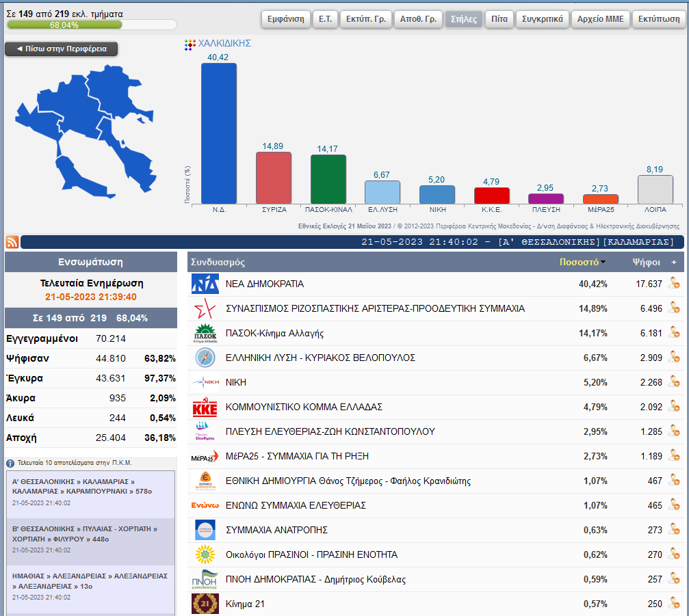Expand columns with the plus header
The width and height of the screenshot is (689, 616).
click(673, 263)
